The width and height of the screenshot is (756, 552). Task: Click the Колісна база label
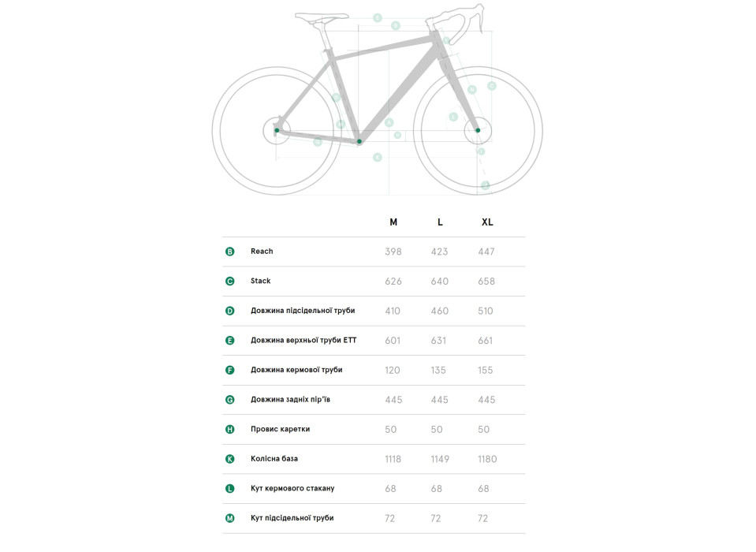pos(274,458)
